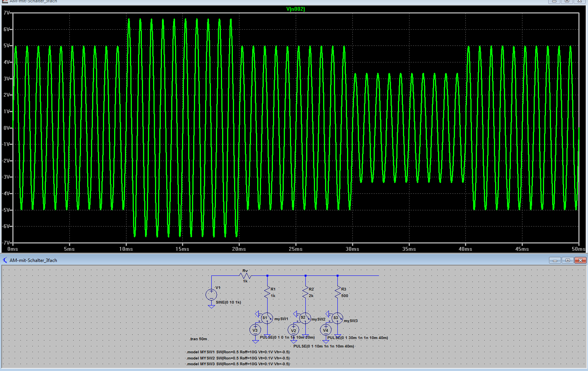Click the .tran 50m directive
The image size is (588, 371).
click(199, 339)
